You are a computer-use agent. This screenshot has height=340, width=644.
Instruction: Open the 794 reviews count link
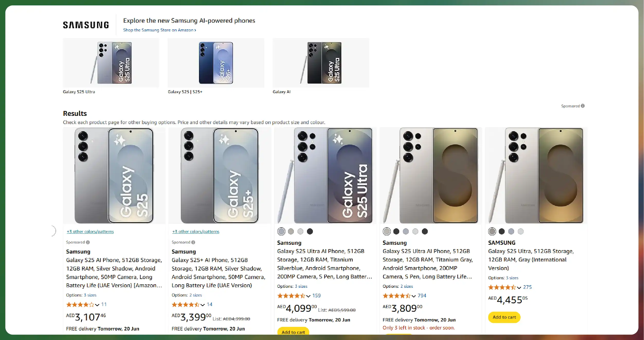point(422,295)
